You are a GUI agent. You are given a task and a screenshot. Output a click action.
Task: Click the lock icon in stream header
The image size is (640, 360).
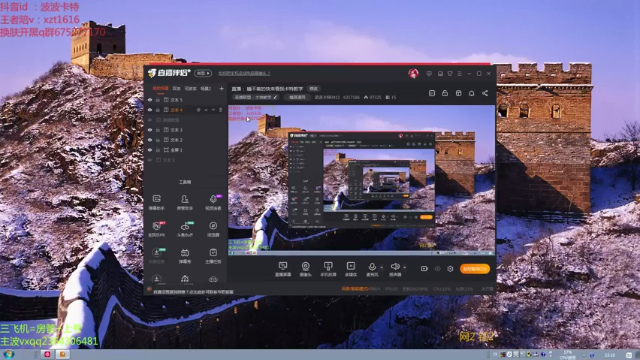coord(445,93)
